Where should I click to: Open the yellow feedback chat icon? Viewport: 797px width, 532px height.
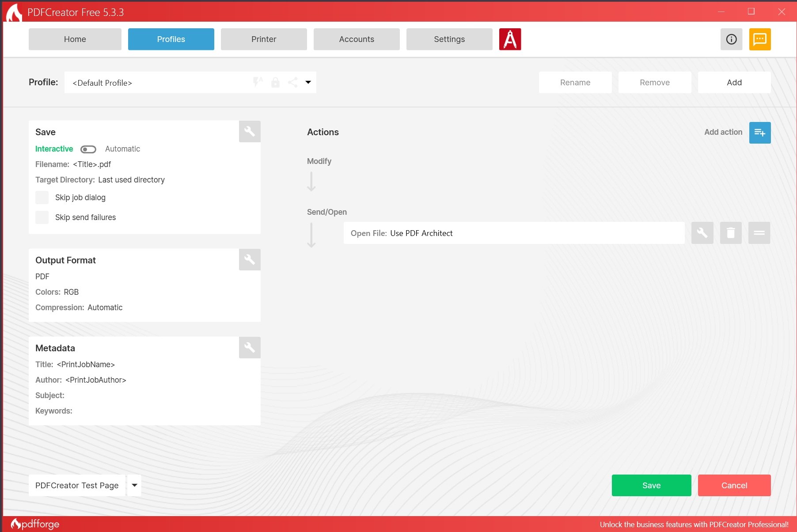[x=760, y=39]
